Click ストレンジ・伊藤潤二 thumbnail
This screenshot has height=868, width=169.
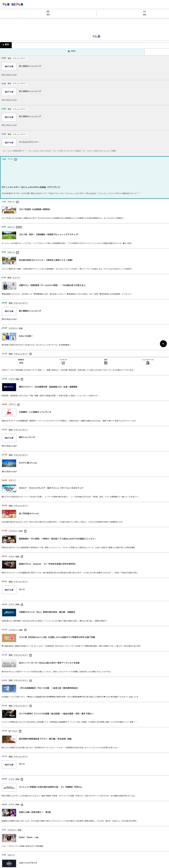click(x=9, y=787)
